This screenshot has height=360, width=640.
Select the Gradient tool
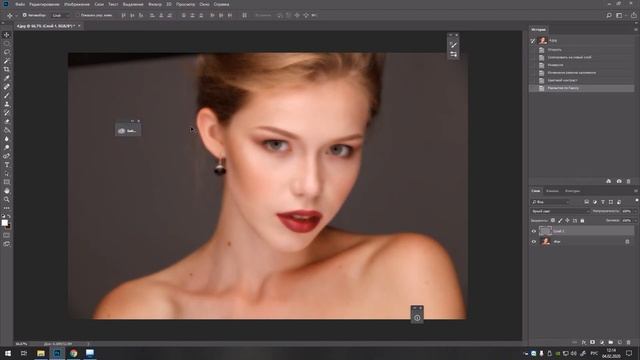coord(7,130)
